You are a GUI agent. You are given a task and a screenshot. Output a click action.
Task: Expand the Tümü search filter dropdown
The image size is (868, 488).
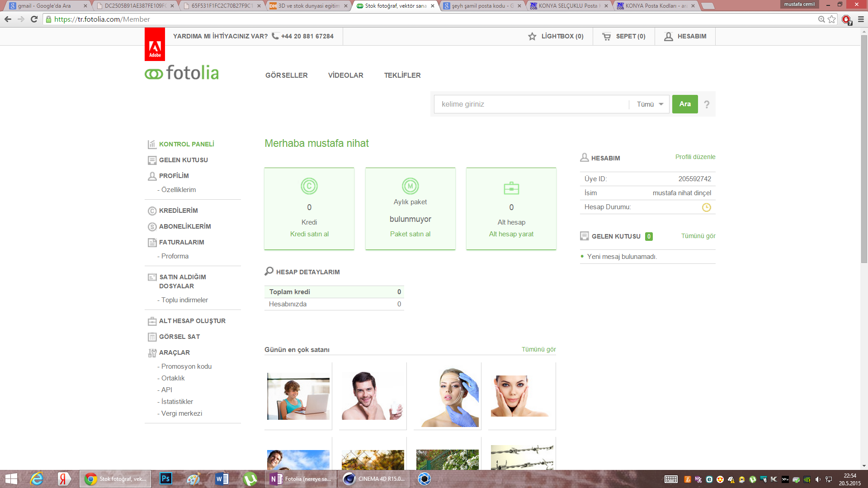click(650, 104)
